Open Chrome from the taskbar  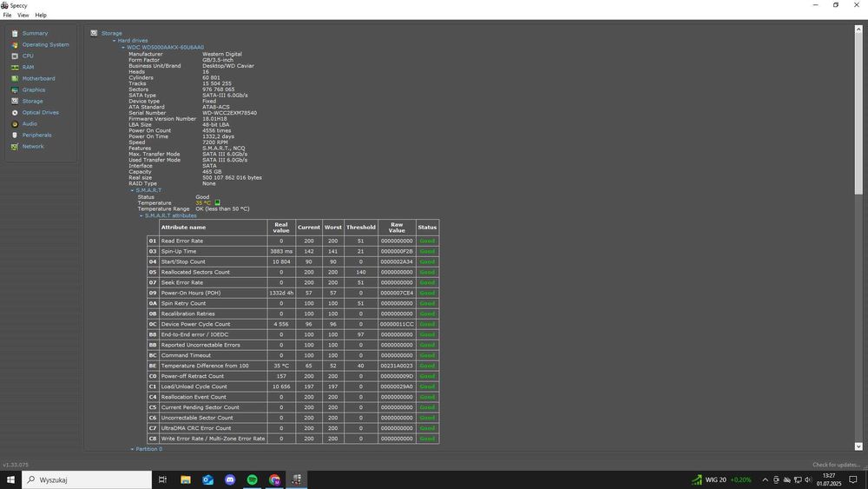[274, 479]
